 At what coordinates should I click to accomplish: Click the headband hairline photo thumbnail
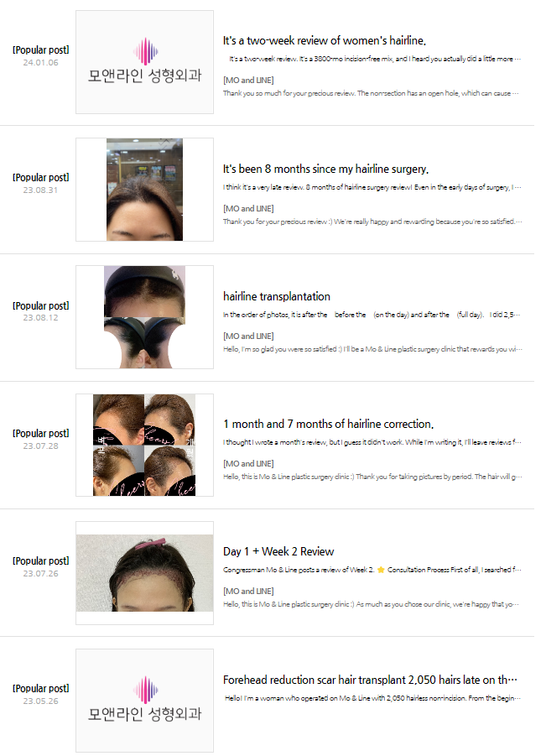click(144, 317)
